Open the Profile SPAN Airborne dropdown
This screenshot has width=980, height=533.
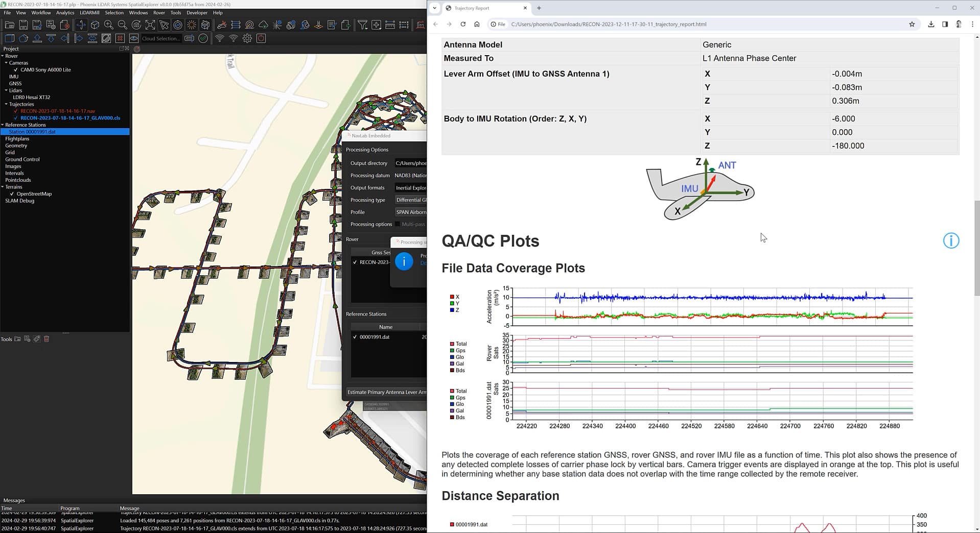[411, 212]
